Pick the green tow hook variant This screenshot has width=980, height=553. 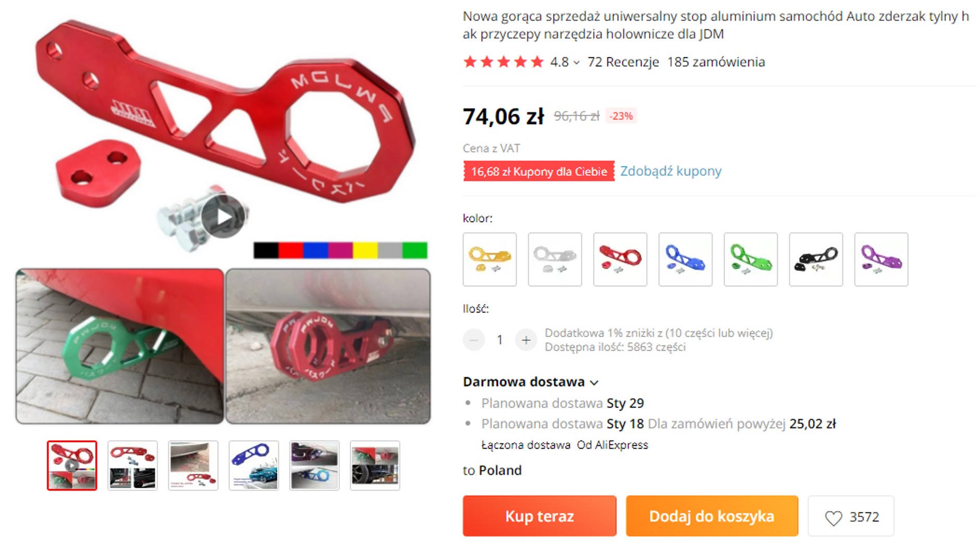pyautogui.click(x=750, y=259)
